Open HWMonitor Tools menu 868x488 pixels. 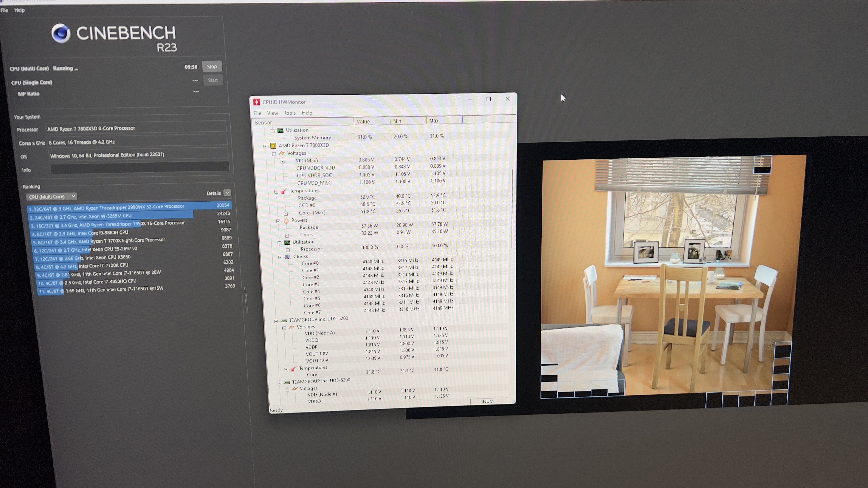[x=290, y=113]
